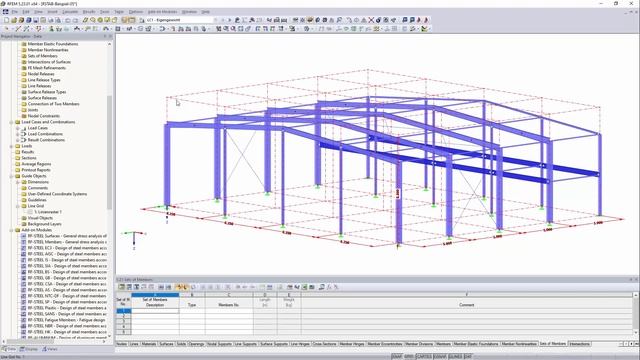This screenshot has width=640, height=360.
Task: Switch navigator to the Display tab
Action: 29,349
